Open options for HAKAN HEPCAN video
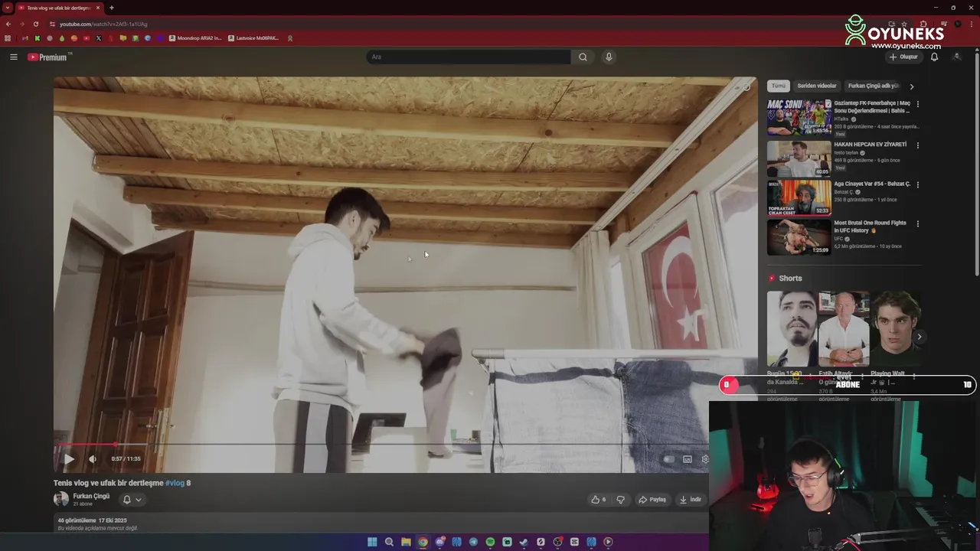This screenshot has height=551, width=980. click(917, 145)
